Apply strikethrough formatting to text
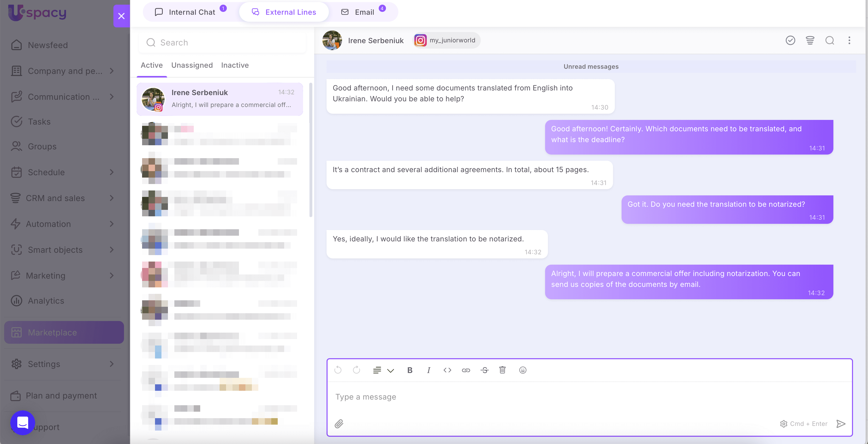The height and width of the screenshot is (444, 868). 485,370
